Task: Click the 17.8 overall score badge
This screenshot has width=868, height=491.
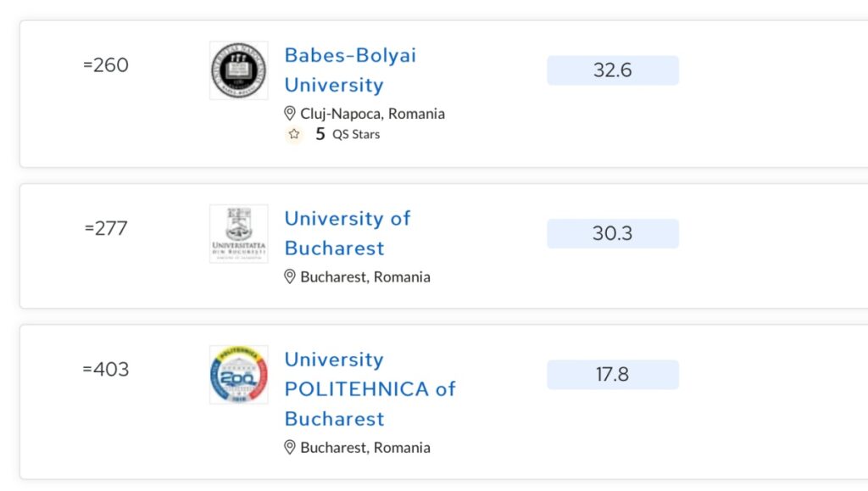Action: pyautogui.click(x=612, y=374)
